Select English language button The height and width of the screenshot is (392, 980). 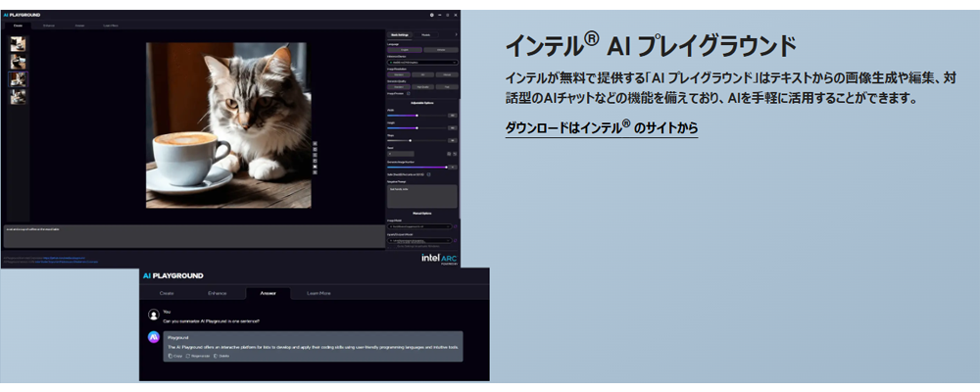click(x=405, y=49)
